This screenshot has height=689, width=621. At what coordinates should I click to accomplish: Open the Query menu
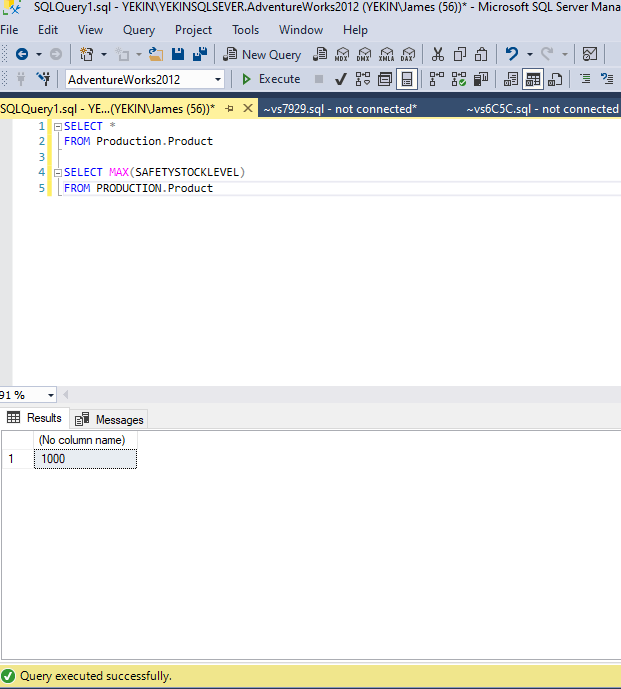pos(139,30)
